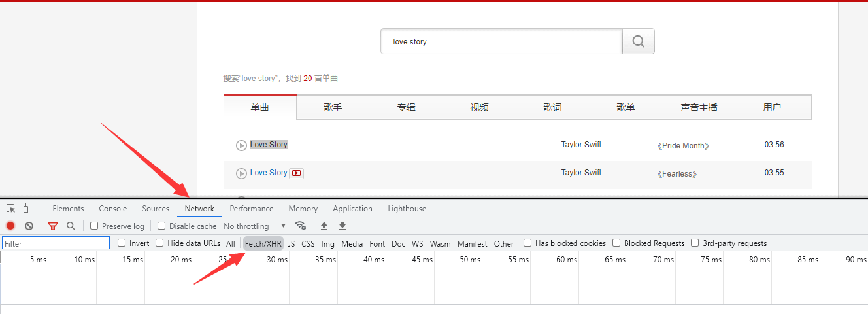Enable the Preserve log checkbox
868x314 pixels.
click(94, 226)
